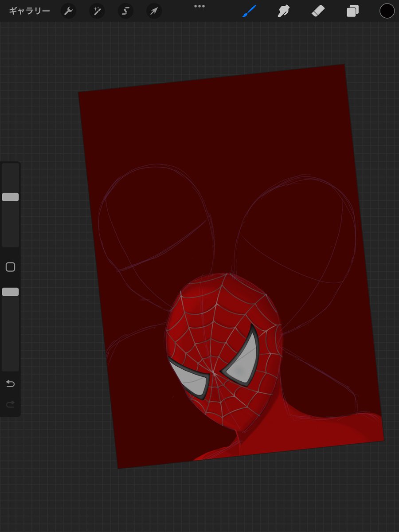
Task: Select the Eraser tool
Action: (x=318, y=11)
